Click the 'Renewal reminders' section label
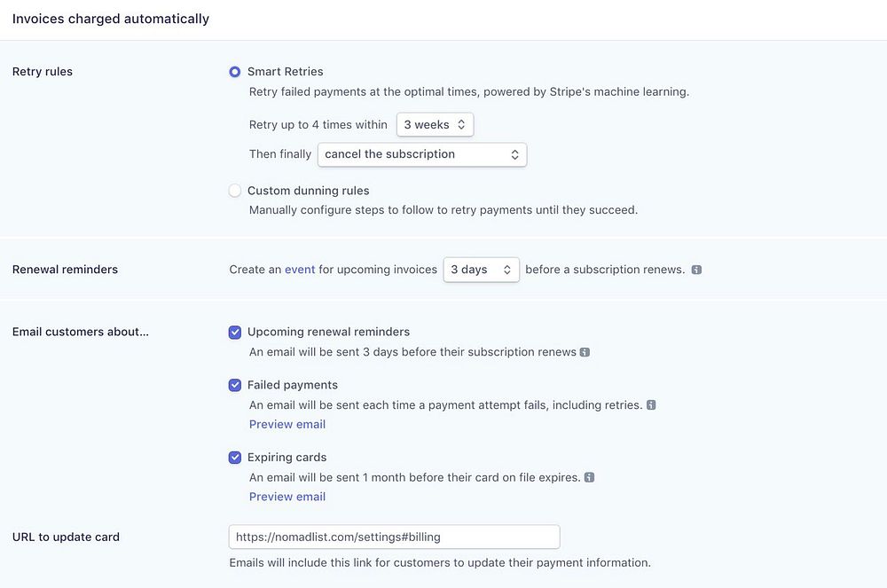Viewport: 887px width, 588px height. [65, 270]
